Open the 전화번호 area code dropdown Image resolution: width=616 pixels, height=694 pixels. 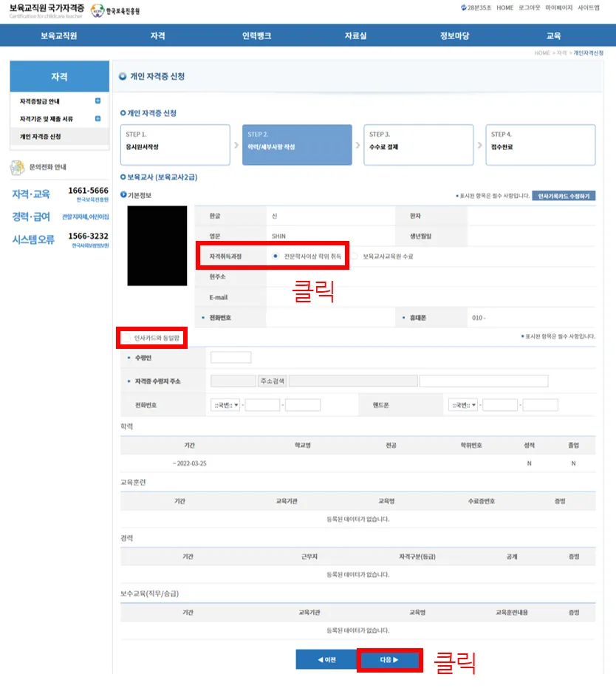click(226, 405)
